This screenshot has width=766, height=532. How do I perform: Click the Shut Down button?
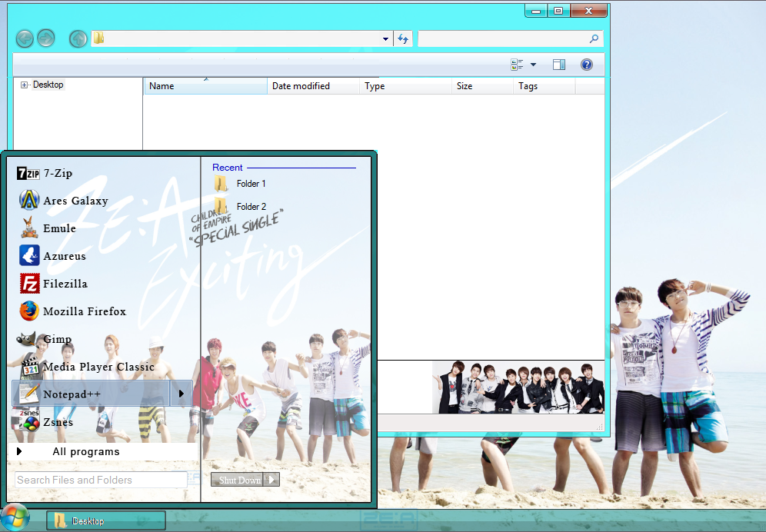click(238, 480)
